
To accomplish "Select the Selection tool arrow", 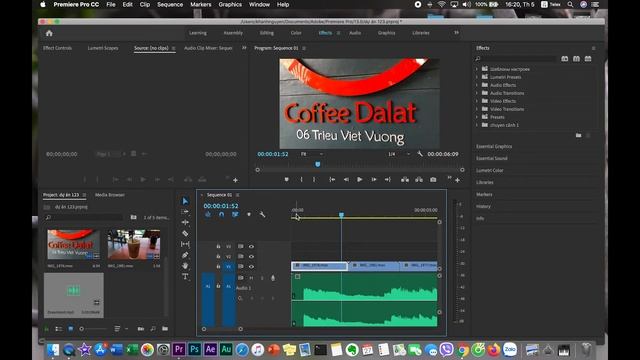I will click(x=185, y=201).
